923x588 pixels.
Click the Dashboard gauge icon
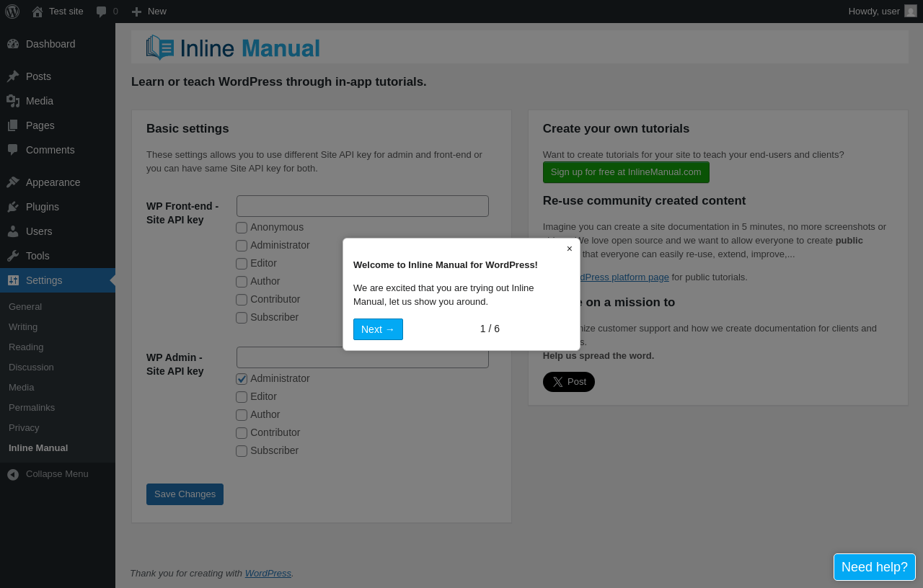13,44
